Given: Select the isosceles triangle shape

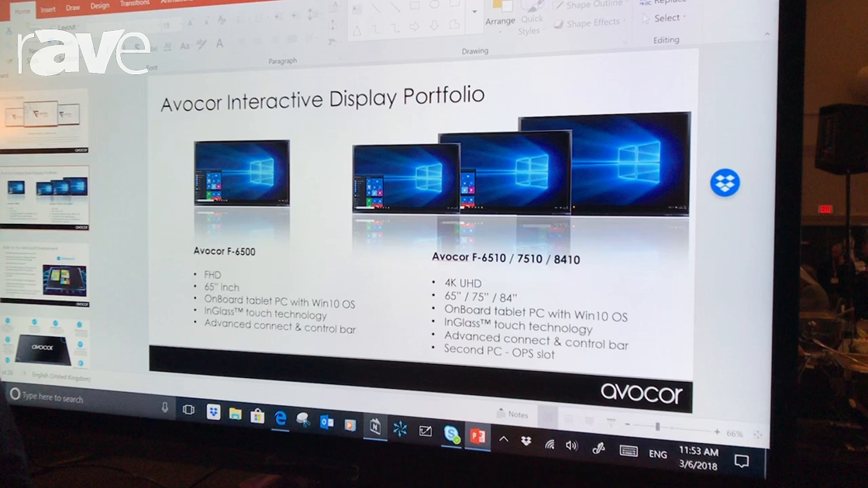Looking at the screenshot, I should click(x=356, y=31).
